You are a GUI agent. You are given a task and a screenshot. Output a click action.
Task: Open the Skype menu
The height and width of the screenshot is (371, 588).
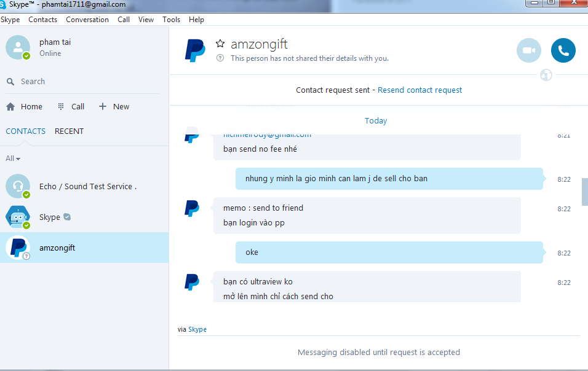[x=10, y=20]
